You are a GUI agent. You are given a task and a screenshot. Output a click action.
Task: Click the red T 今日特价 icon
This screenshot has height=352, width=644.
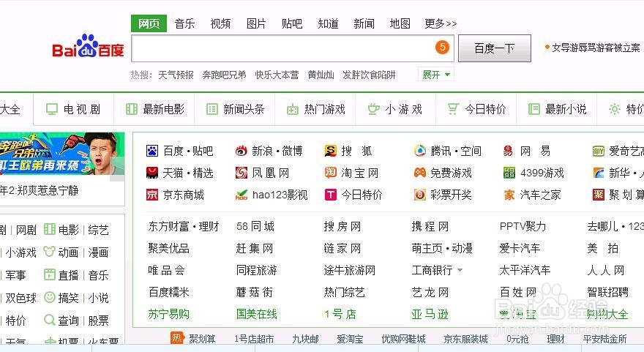coord(330,195)
